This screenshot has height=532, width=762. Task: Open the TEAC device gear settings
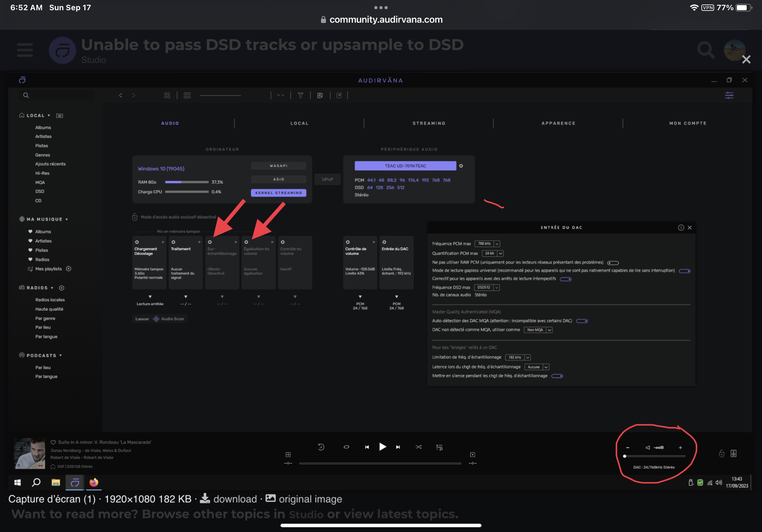[461, 166]
